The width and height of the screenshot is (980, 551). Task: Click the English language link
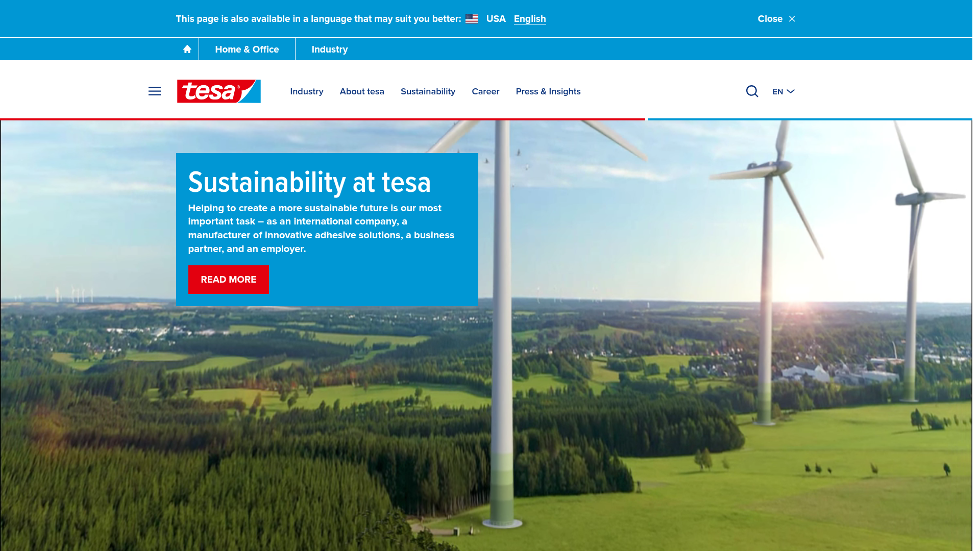click(530, 19)
